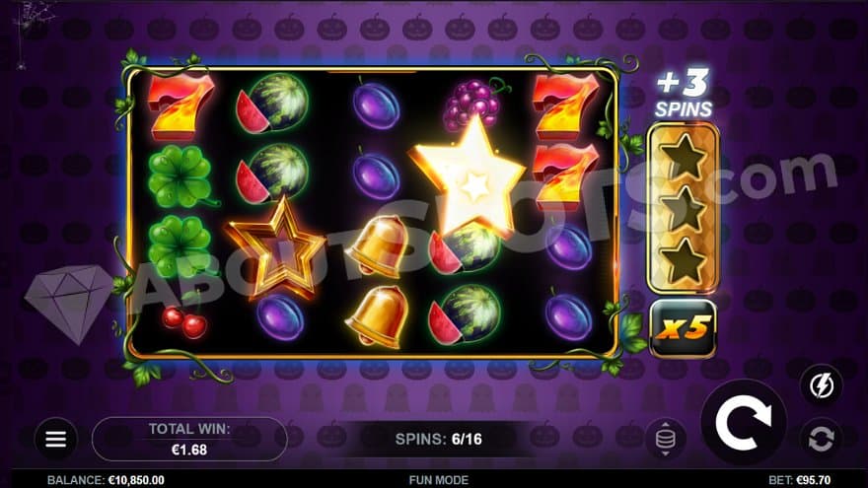Click the Spins 6/16 counter
Screen dimensions: 868x488
point(438,440)
